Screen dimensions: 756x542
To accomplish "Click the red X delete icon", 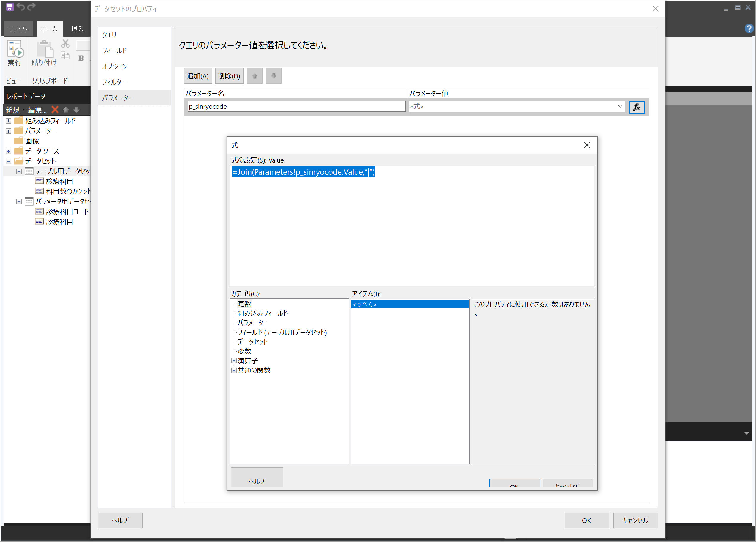I will click(x=55, y=110).
